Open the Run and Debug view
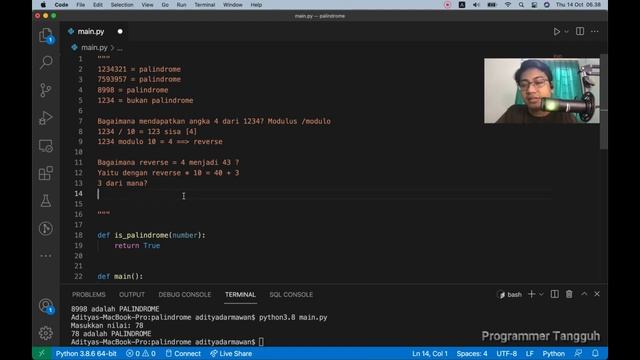 click(46, 118)
